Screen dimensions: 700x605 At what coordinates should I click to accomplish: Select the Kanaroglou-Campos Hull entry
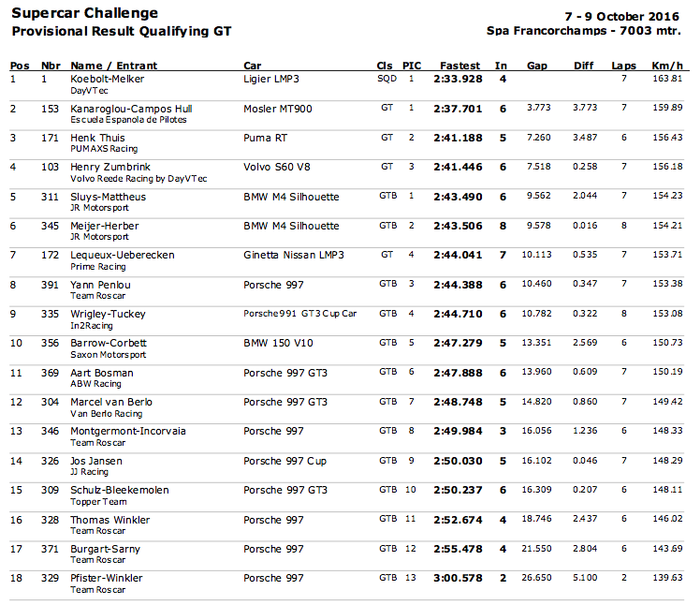tap(130, 109)
